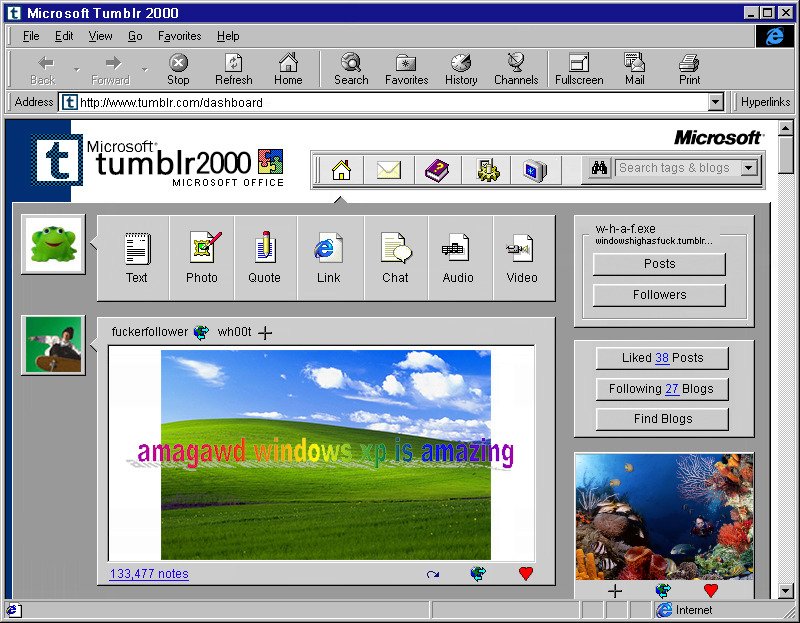Image resolution: width=800 pixels, height=623 pixels.
Task: Expand the search tags dropdown arrow
Action: (x=749, y=168)
